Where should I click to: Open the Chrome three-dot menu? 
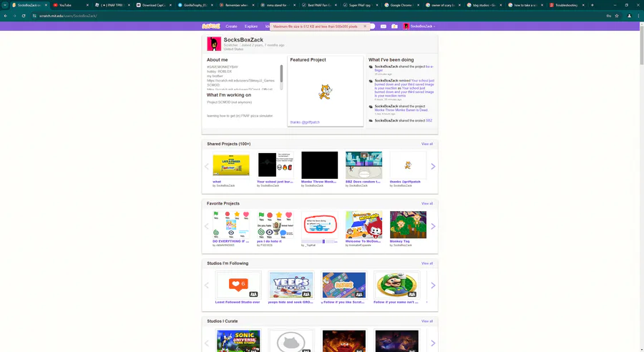click(639, 16)
